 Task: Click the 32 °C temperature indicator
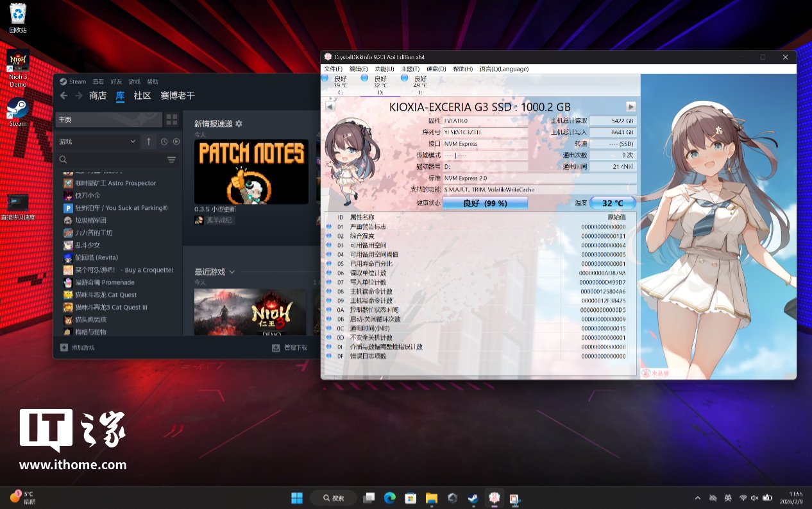[x=613, y=203]
